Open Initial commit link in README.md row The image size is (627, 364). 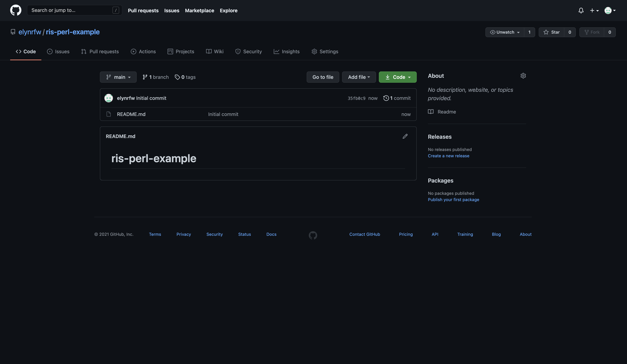(223, 114)
